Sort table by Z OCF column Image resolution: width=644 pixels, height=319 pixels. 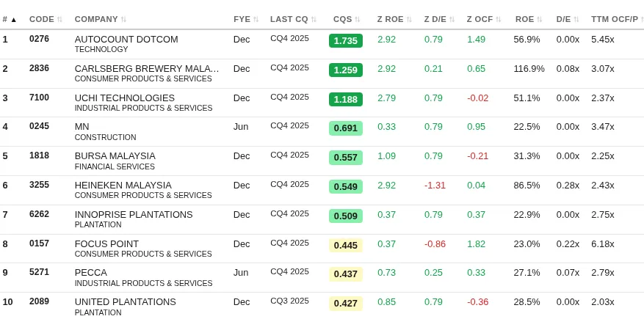484,19
